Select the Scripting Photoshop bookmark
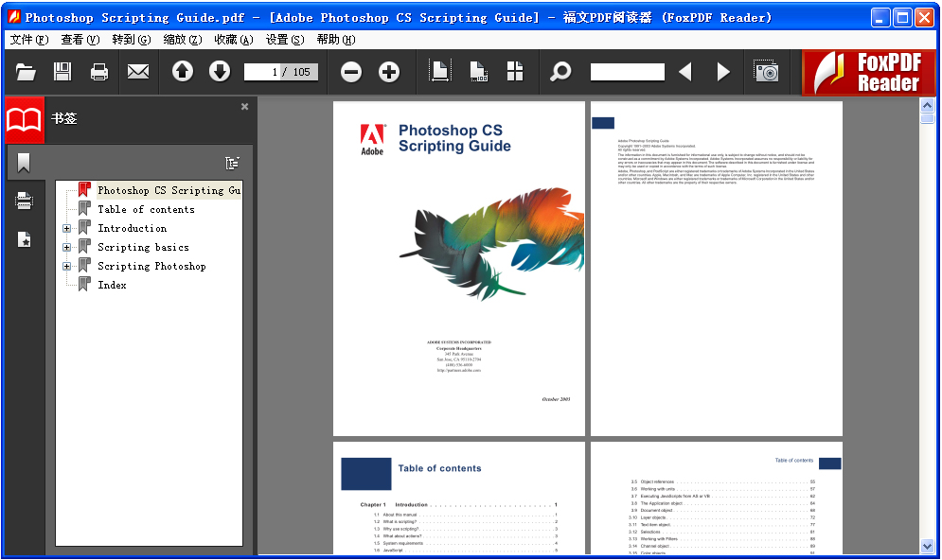This screenshot has width=942, height=560. pos(151,267)
